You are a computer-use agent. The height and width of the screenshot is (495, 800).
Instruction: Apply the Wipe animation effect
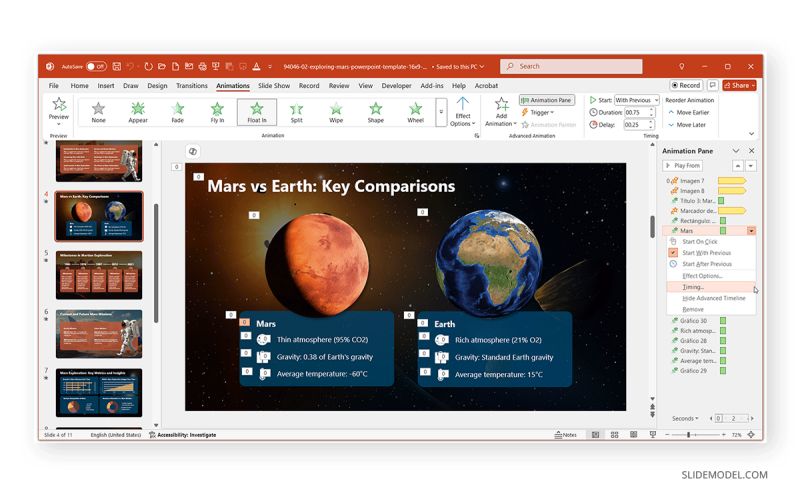(336, 112)
